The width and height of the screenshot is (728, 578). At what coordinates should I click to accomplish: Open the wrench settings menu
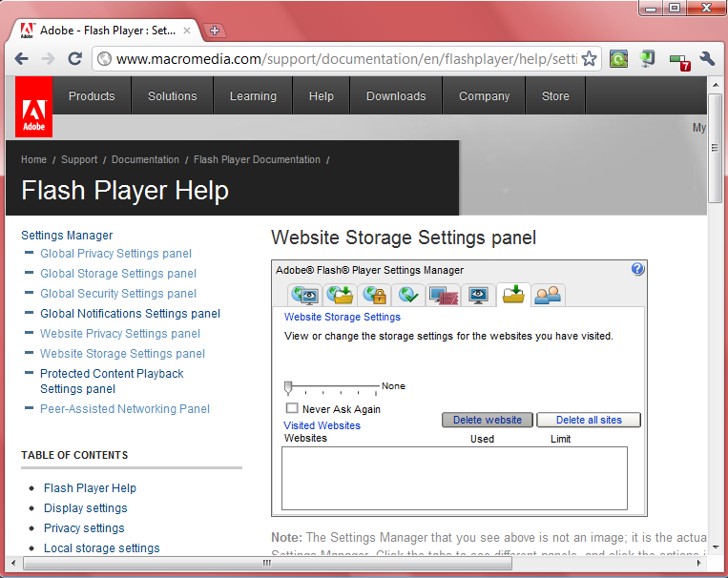707,59
